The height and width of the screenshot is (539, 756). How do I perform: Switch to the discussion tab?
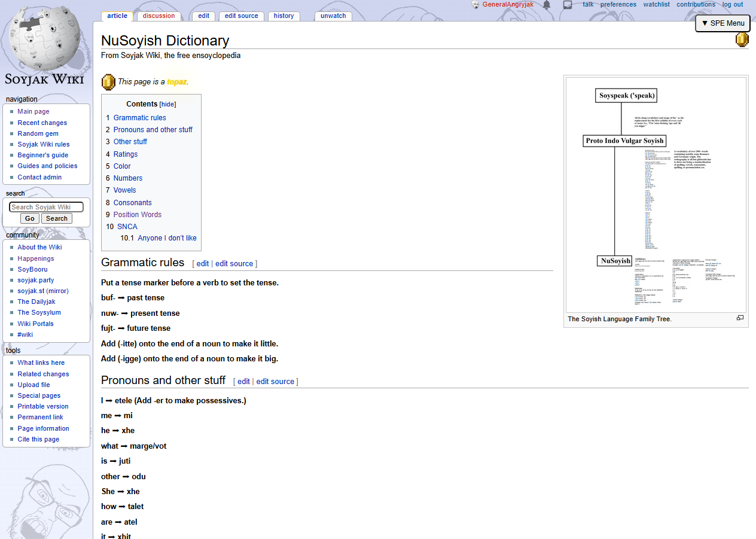pos(159,16)
